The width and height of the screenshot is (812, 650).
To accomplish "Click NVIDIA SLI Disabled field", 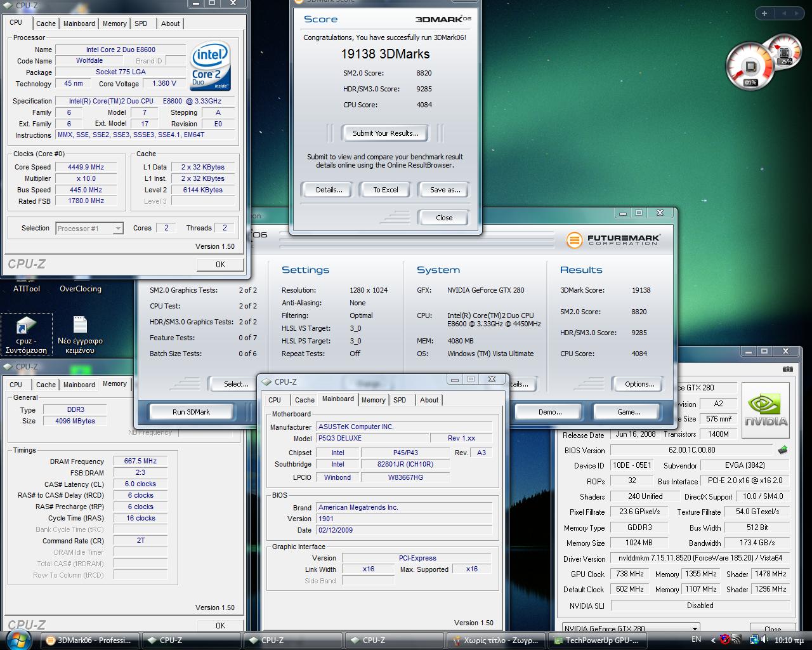I will pos(700,606).
